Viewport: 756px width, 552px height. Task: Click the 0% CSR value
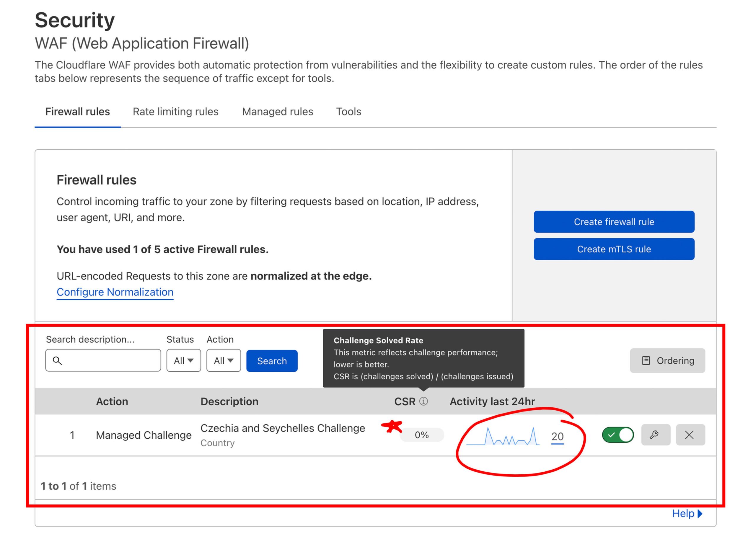click(421, 435)
